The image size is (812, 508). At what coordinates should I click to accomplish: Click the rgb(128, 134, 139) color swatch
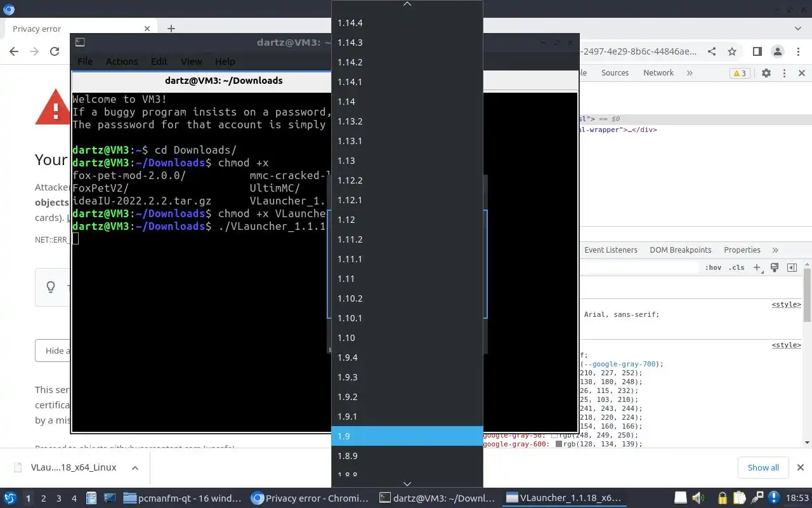(559, 444)
